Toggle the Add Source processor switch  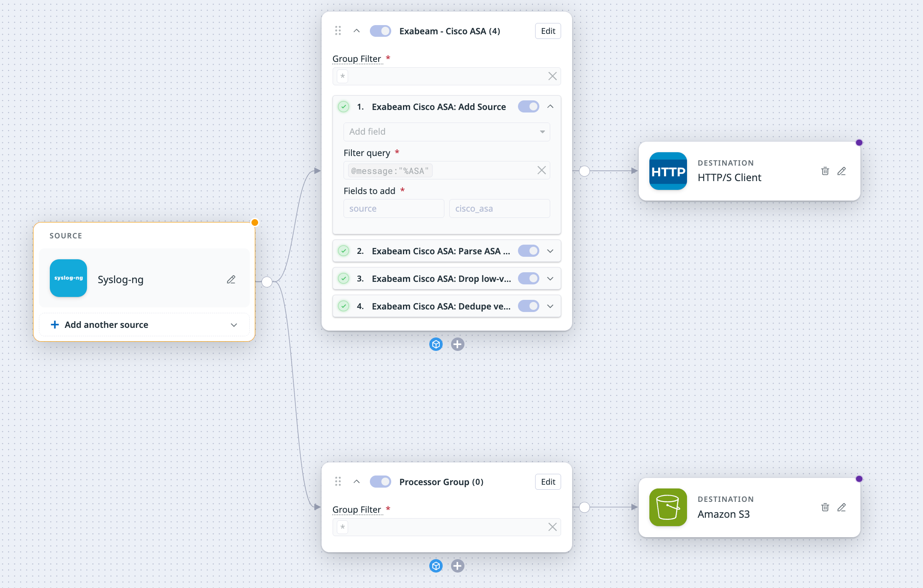[x=528, y=107]
